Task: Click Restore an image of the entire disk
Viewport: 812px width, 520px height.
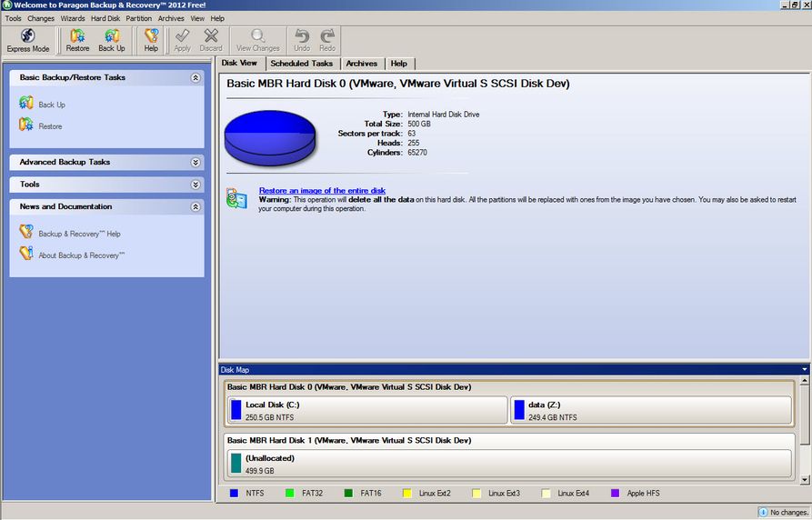Action: pyautogui.click(x=322, y=191)
